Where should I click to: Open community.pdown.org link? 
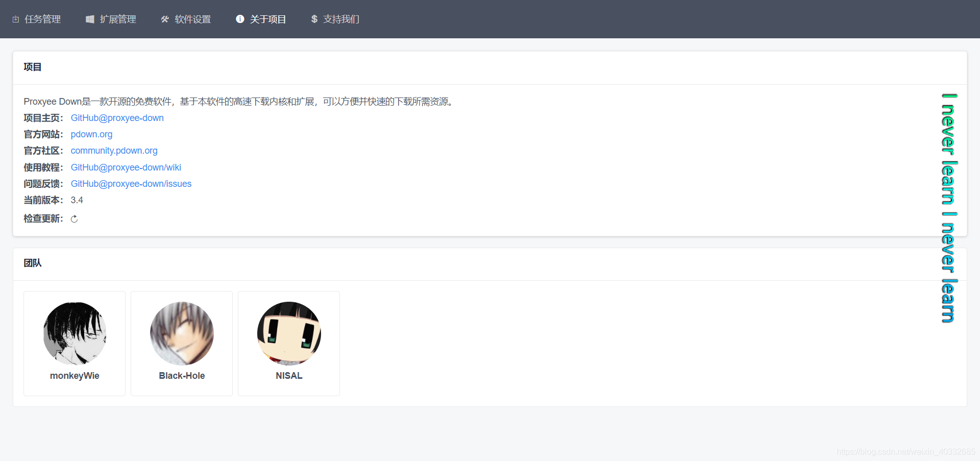tap(114, 151)
